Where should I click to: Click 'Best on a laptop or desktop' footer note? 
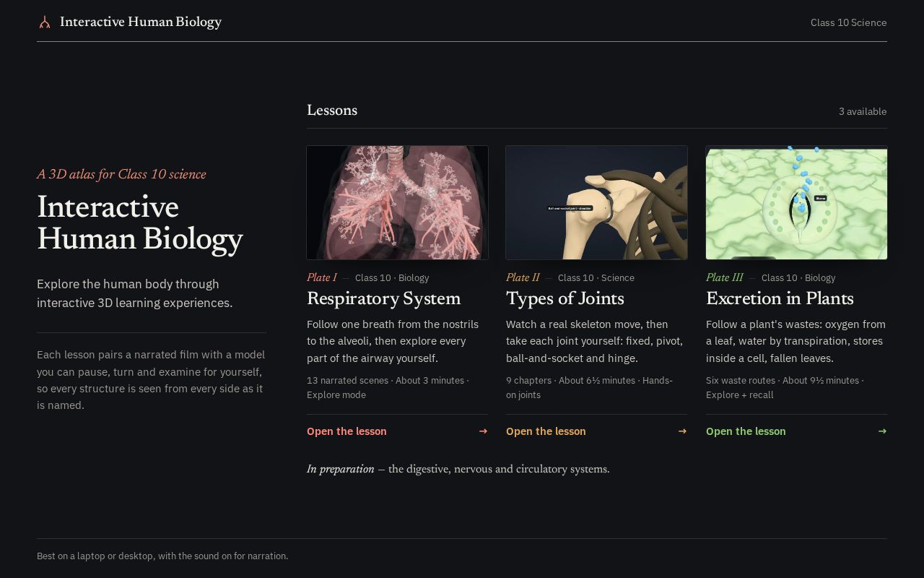click(162, 556)
